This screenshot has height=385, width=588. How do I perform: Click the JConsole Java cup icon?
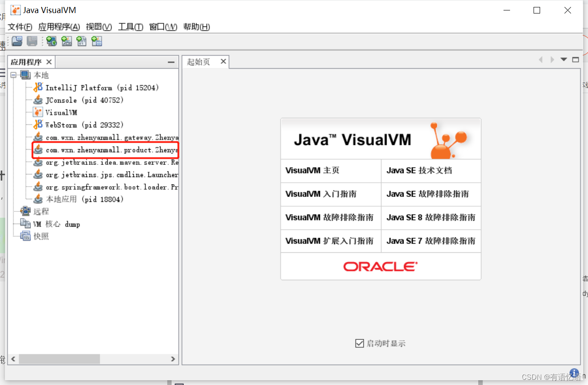pyautogui.click(x=38, y=100)
